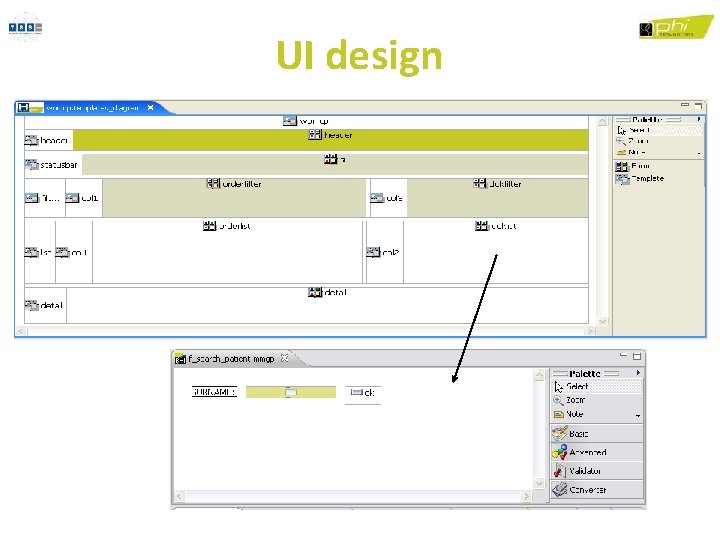720x540 pixels.
Task: Open the Advanced palette drawer
Action: (x=597, y=452)
